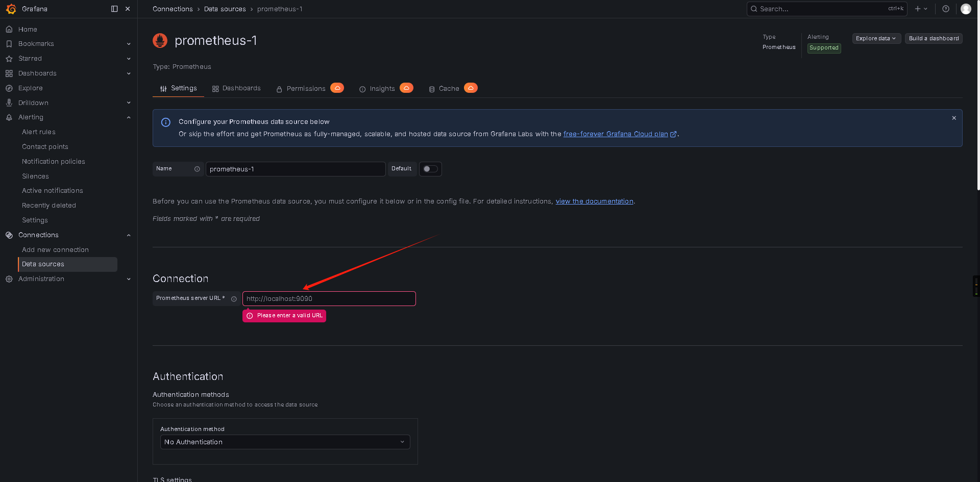This screenshot has height=482, width=980.
Task: Collapse the Alerting section chevron
Action: pos(129,117)
